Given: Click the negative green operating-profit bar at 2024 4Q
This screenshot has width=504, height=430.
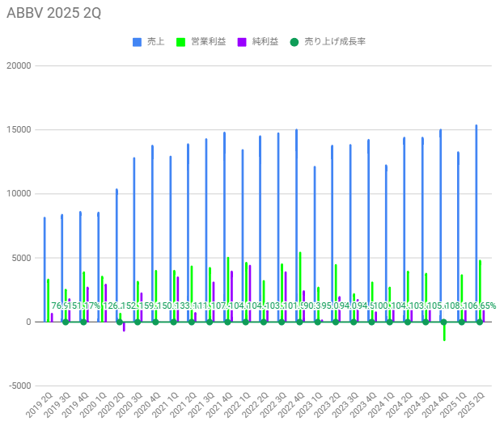Looking at the screenshot, I should tap(444, 333).
